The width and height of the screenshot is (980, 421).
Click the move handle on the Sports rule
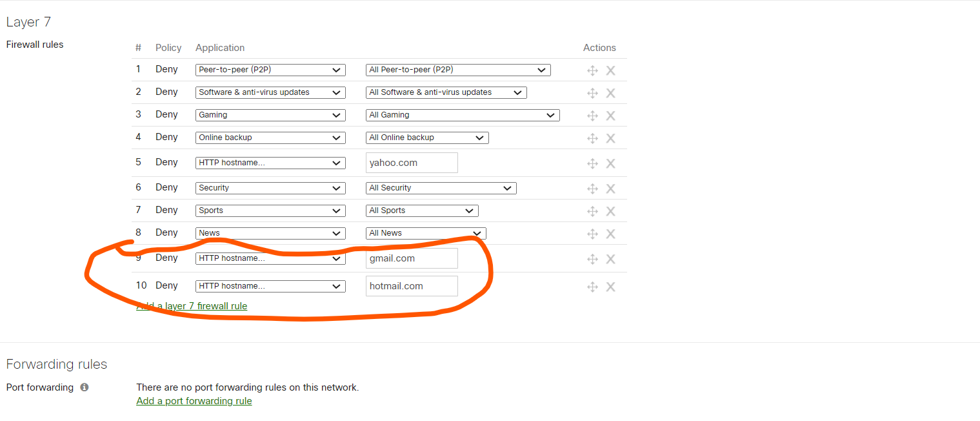point(592,211)
